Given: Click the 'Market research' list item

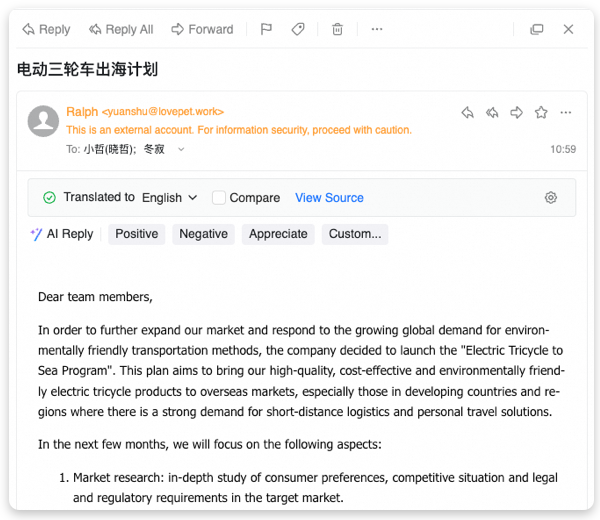Looking at the screenshot, I should coord(308,488).
